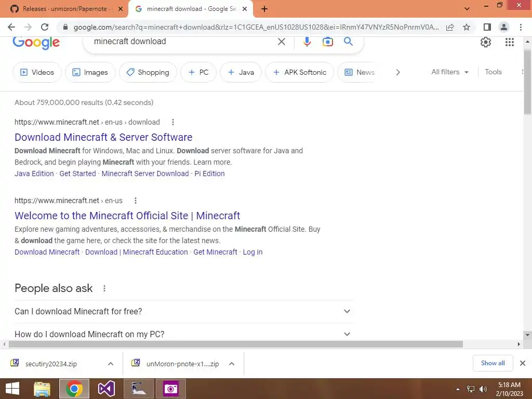532x399 pixels.
Task: Open the Chrome side panel
Action: (487, 27)
